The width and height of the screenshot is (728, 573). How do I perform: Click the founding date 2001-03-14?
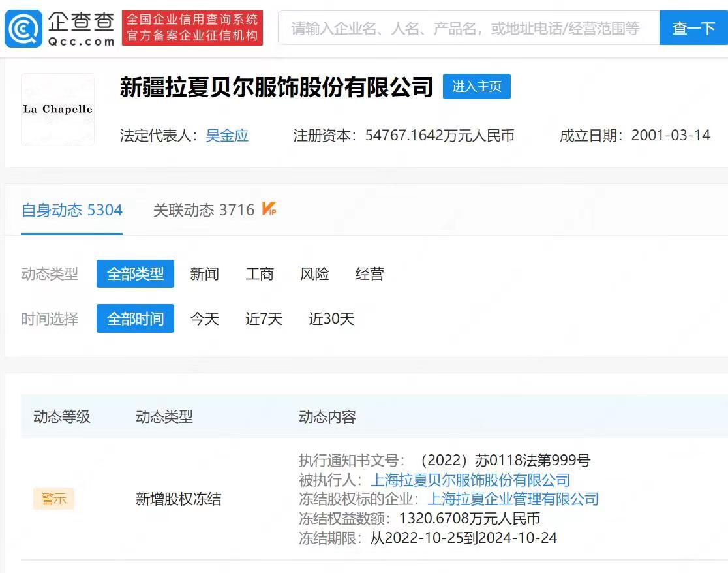click(x=671, y=136)
